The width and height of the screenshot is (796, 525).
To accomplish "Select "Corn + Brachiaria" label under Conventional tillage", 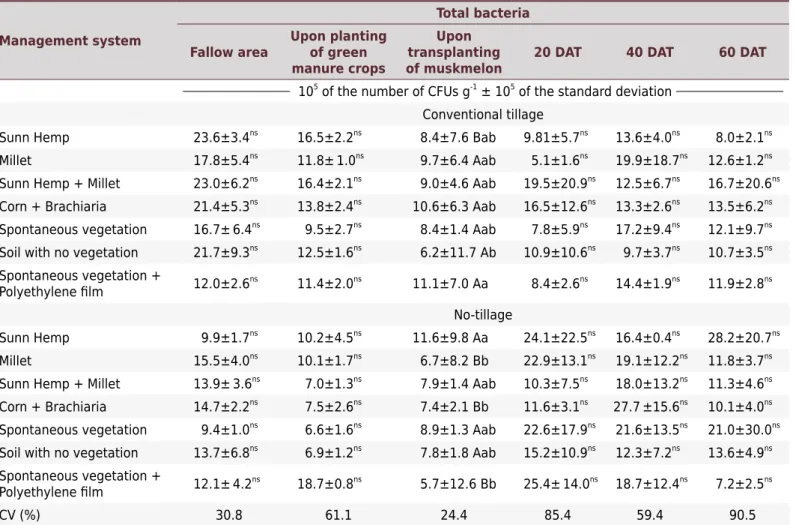I will point(53,207).
